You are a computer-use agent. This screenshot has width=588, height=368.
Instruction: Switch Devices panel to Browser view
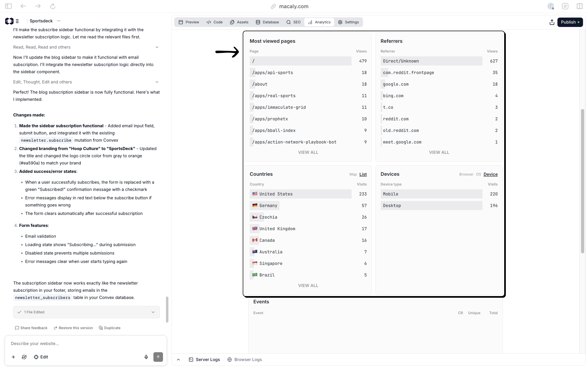[x=466, y=174]
